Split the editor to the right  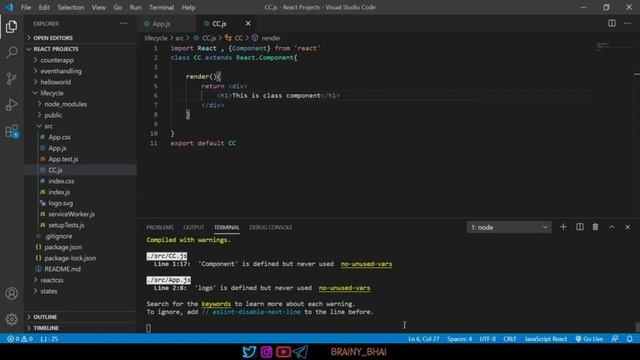point(612,23)
